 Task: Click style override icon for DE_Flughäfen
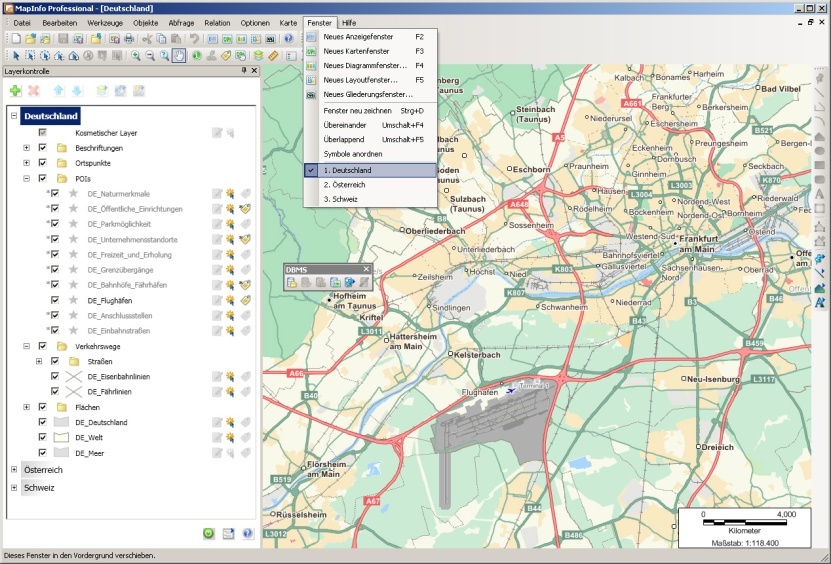230,301
